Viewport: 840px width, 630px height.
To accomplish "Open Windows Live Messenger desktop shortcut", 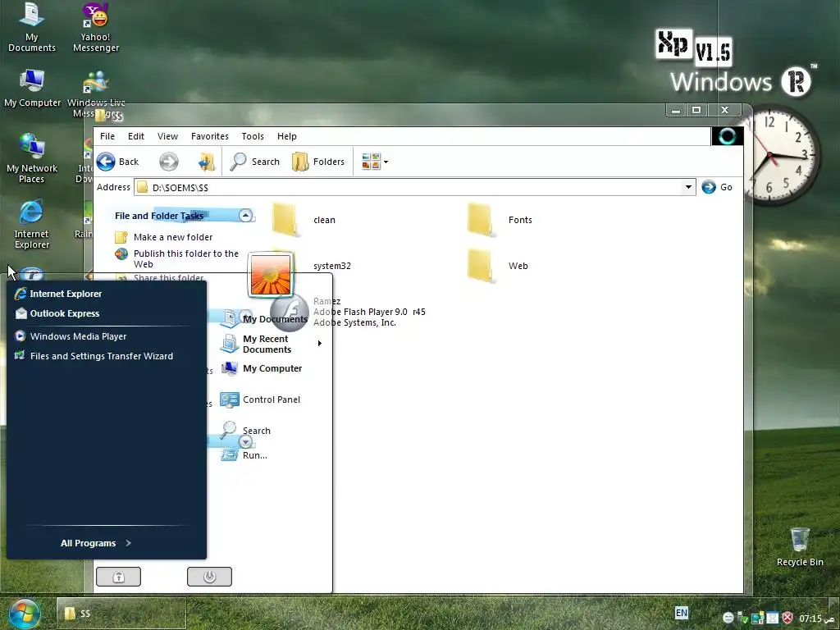I will [97, 94].
